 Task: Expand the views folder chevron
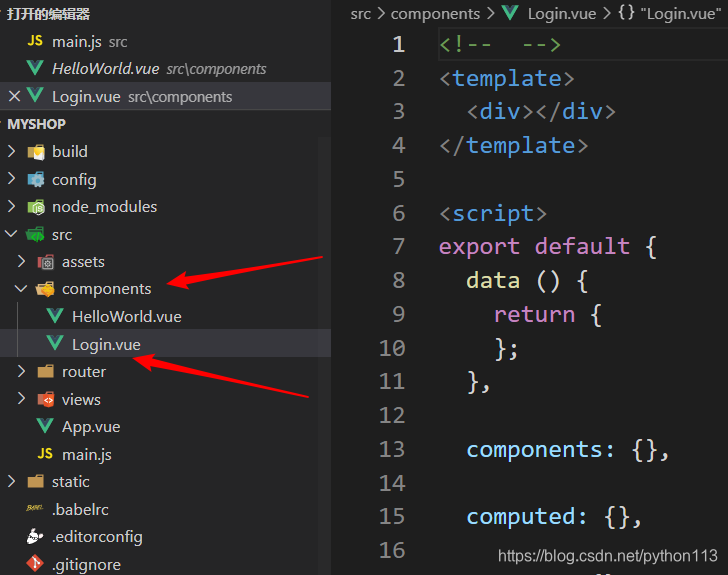(21, 398)
